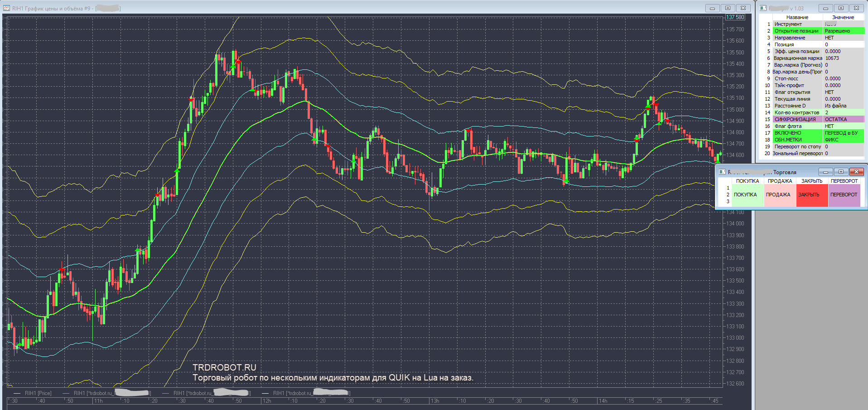Viewport: 868px width, 410px height.
Task: Toggle the Флаг флэта НЕТ value
Action: pos(843,126)
